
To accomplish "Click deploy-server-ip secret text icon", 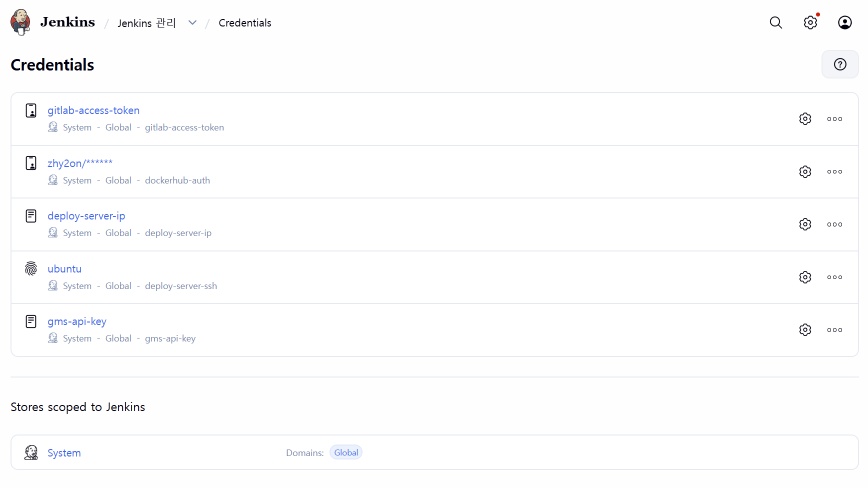I will coord(31,216).
